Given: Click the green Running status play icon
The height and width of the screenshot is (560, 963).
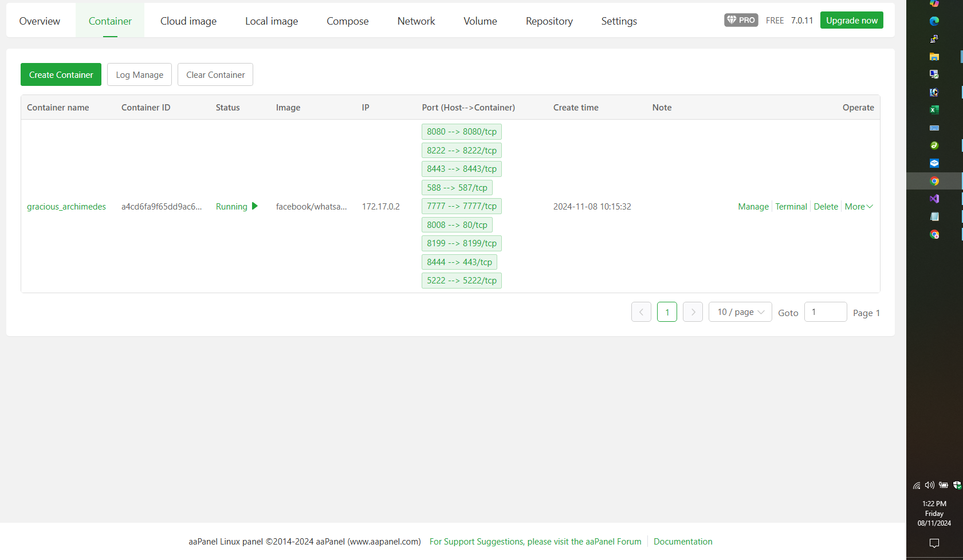Looking at the screenshot, I should [255, 206].
